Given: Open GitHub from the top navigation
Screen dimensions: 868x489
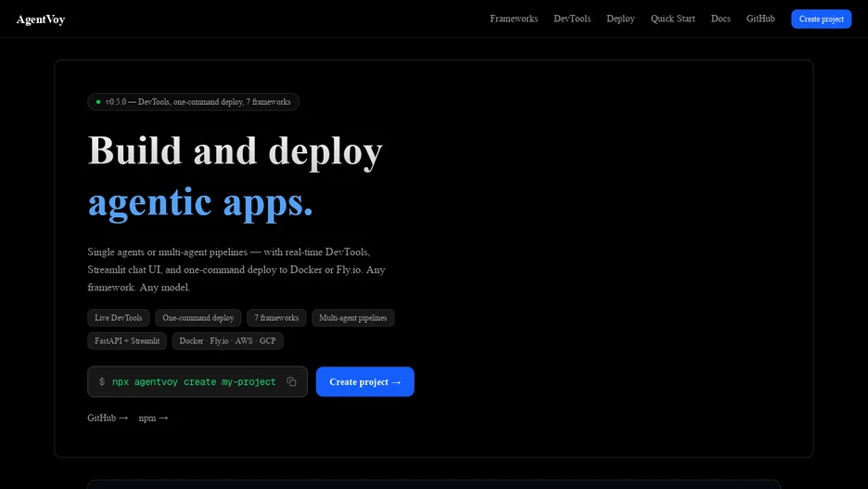Looking at the screenshot, I should [x=760, y=19].
